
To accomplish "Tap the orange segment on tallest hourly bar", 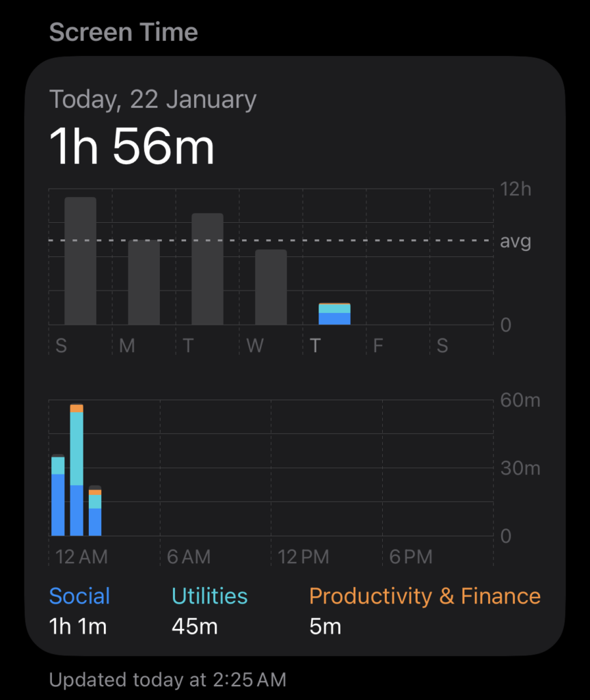I will tap(77, 408).
